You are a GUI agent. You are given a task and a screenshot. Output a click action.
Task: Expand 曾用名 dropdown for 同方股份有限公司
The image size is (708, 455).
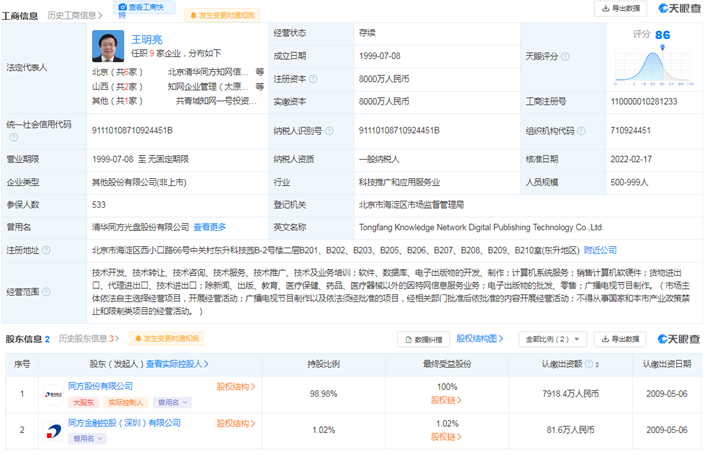[172, 403]
